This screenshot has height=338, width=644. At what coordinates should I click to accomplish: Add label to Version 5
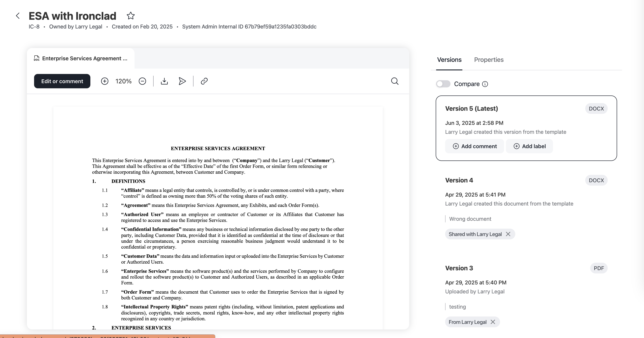pos(529,146)
